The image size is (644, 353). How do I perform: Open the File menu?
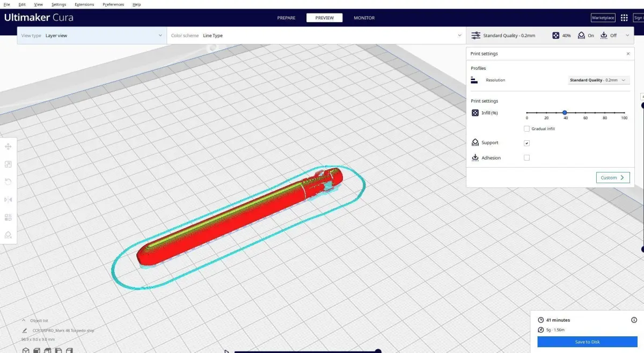click(6, 4)
